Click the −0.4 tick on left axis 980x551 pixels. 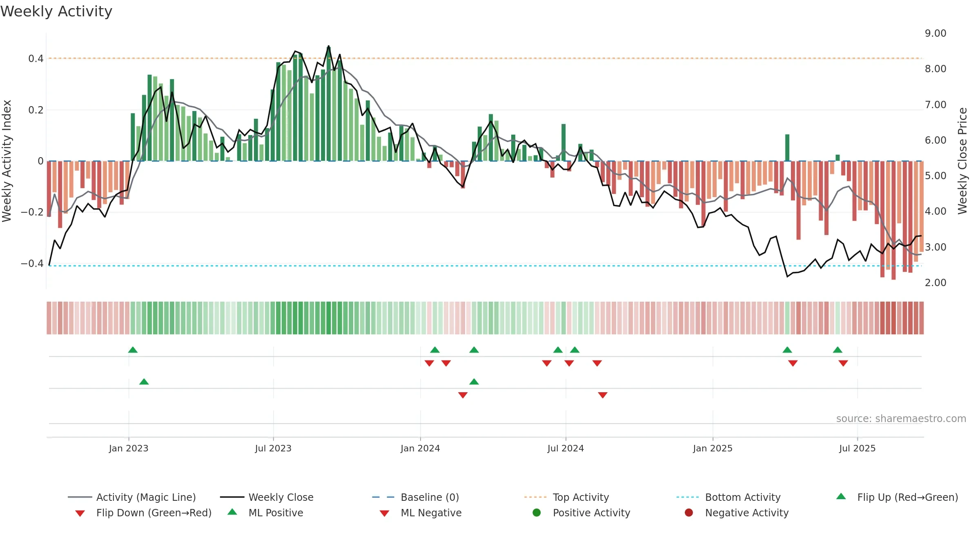click(32, 264)
